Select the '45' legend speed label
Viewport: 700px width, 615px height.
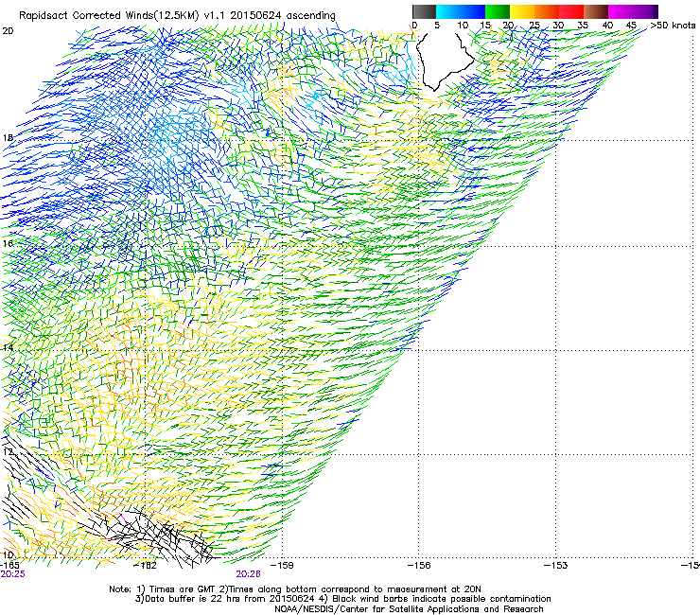tap(631, 26)
